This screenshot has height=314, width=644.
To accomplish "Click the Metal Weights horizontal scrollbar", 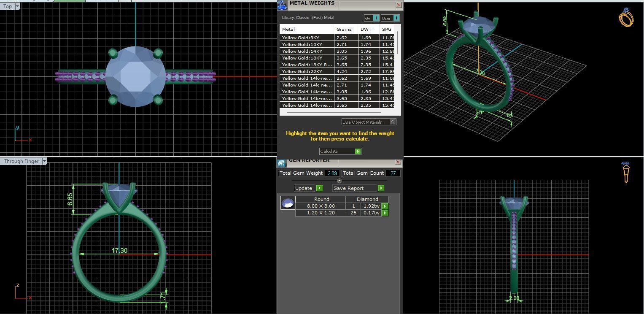I will pos(333,112).
